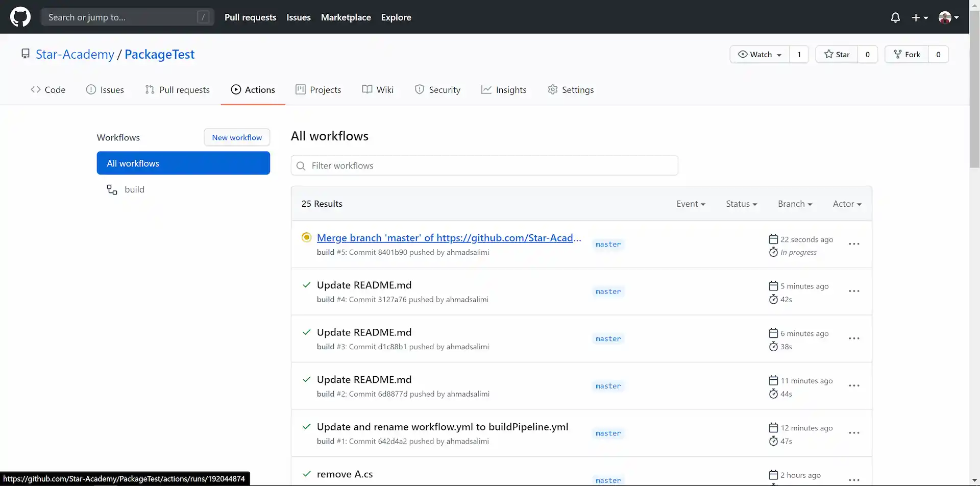The height and width of the screenshot is (486, 980).
Task: Open the repository Settings tab
Action: point(570,90)
